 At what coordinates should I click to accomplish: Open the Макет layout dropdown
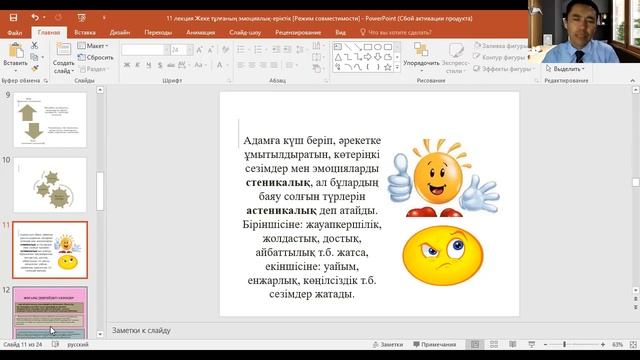tap(93, 46)
